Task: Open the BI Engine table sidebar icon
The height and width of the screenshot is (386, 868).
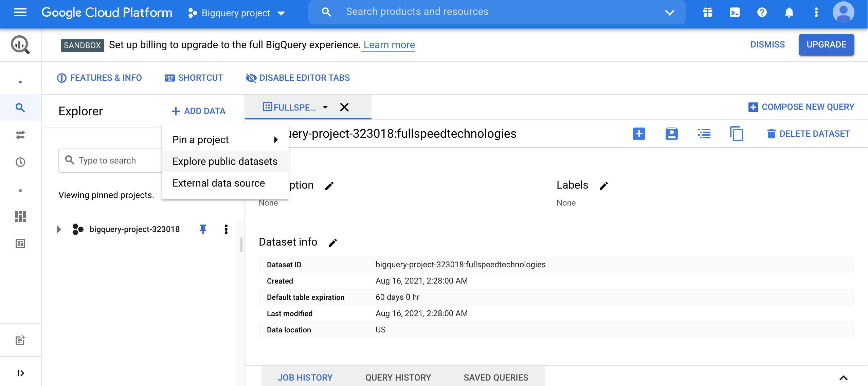Action: pos(20,244)
